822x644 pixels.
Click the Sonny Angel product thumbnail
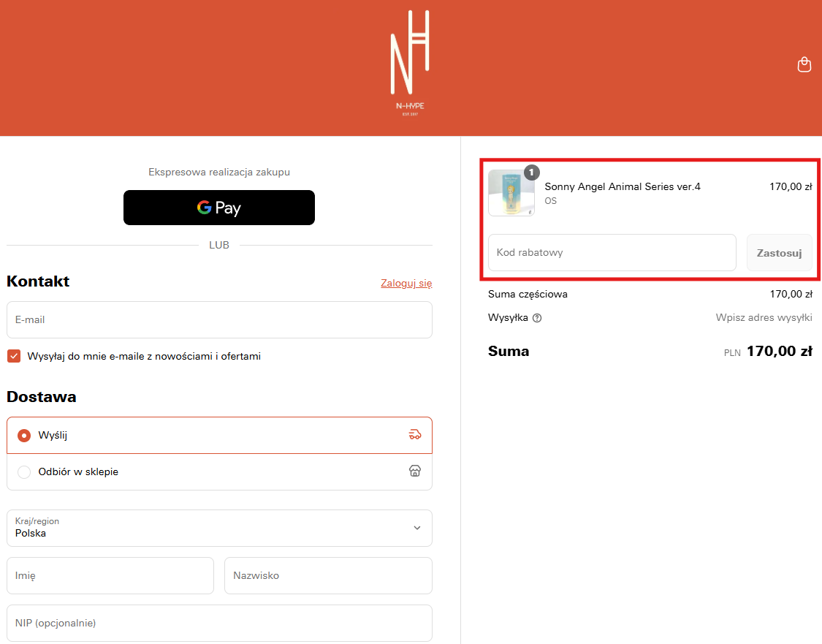[x=511, y=192]
